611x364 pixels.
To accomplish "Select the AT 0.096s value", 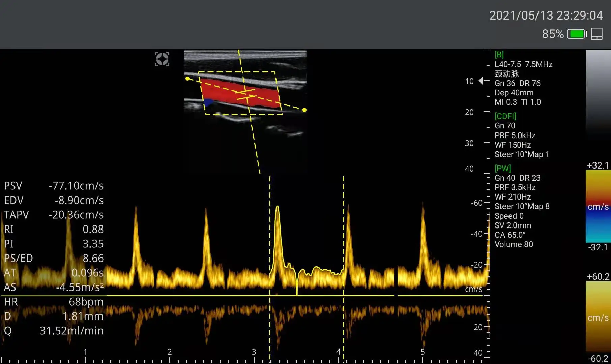I will pyautogui.click(x=54, y=273).
